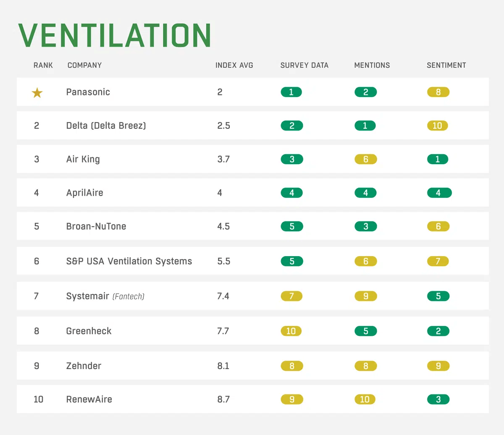Click AprilAire's index average value 4
This screenshot has width=504, height=435.
point(220,193)
